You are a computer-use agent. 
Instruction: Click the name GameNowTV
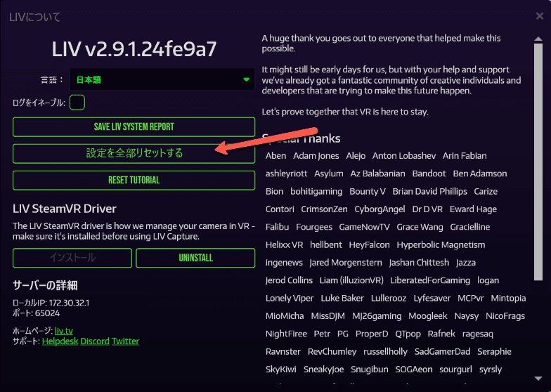364,227
